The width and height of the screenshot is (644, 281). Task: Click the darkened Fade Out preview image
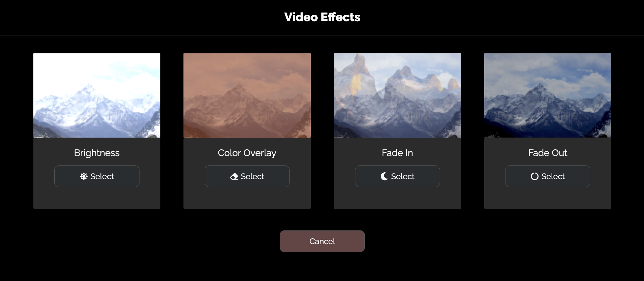coord(548,95)
